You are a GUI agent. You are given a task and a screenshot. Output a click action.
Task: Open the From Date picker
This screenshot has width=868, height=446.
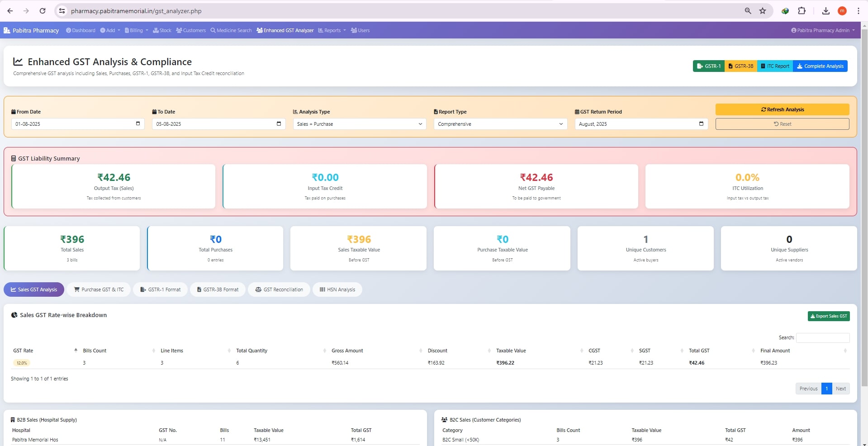(x=138, y=124)
